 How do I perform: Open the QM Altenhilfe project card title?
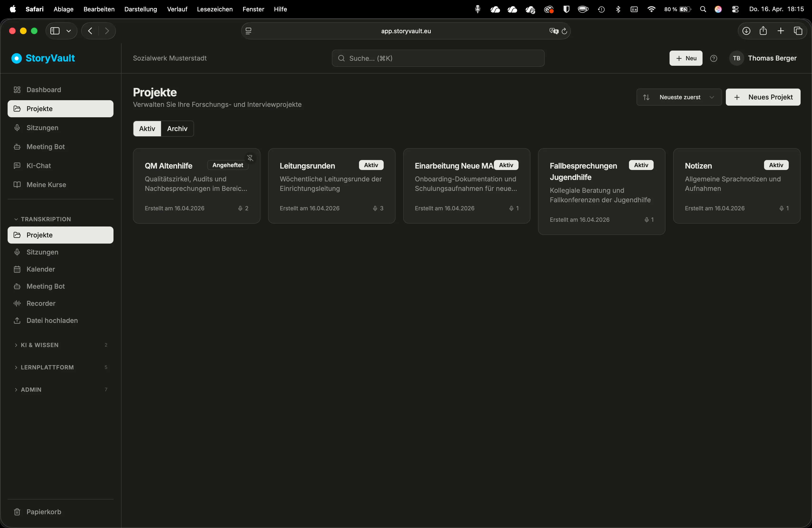[x=169, y=166]
